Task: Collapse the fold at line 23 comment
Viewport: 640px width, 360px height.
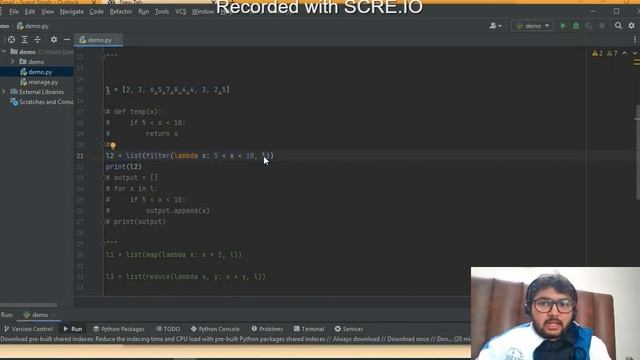Action: pyautogui.click(x=102, y=178)
